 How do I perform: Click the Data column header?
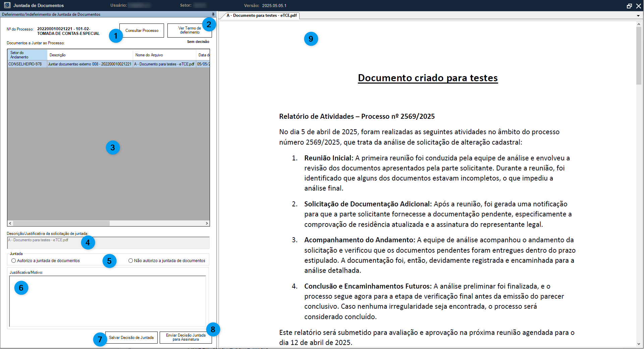pos(203,55)
